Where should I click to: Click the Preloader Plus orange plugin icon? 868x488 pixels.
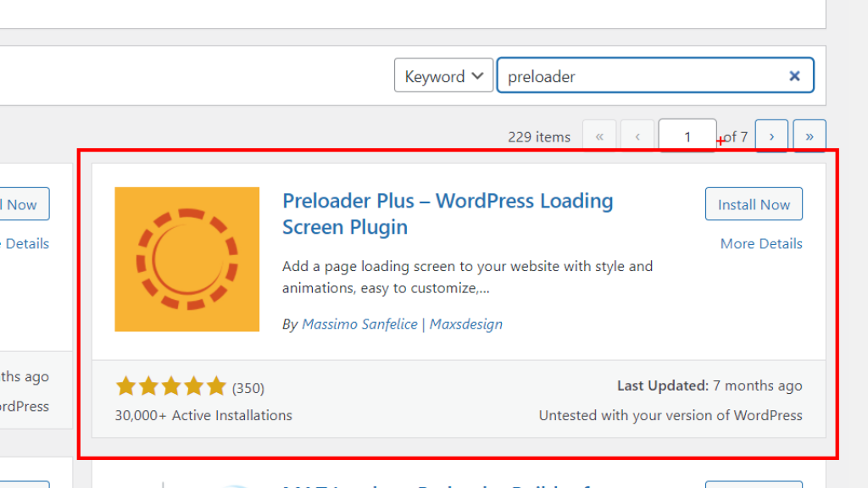pyautogui.click(x=187, y=259)
